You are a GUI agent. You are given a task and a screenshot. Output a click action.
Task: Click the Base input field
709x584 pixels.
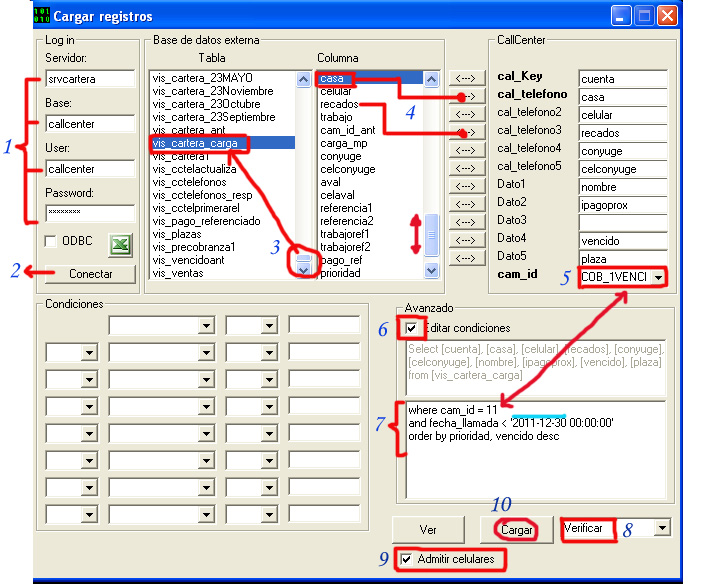pos(90,124)
